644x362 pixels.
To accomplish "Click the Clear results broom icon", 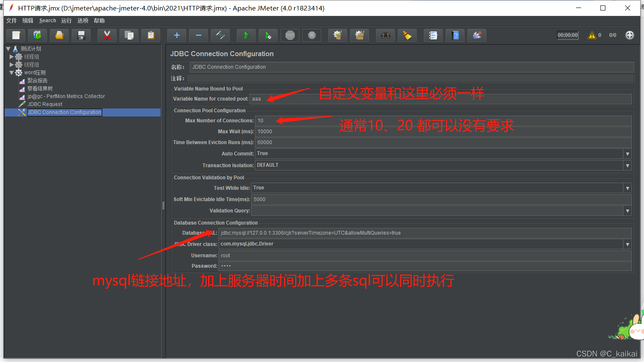I will pyautogui.click(x=338, y=36).
